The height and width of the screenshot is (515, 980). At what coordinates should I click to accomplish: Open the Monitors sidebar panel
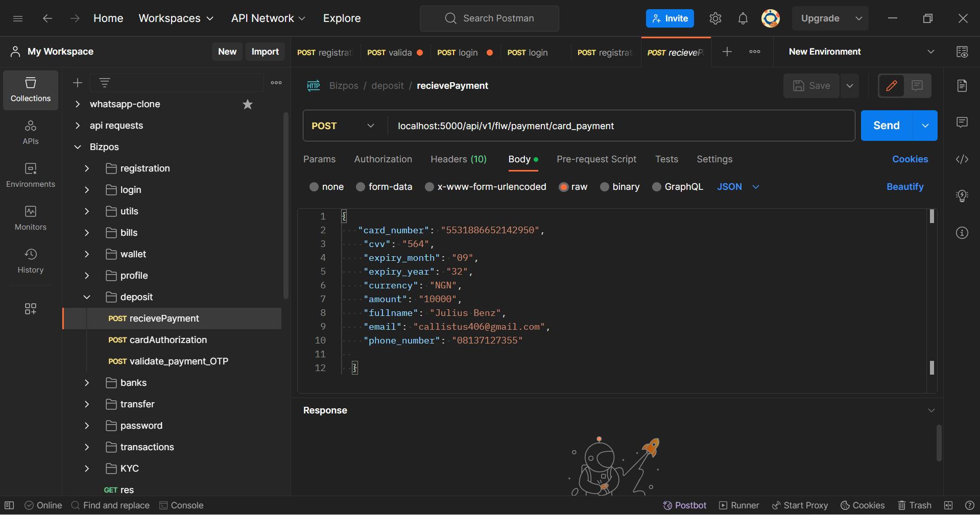(31, 218)
